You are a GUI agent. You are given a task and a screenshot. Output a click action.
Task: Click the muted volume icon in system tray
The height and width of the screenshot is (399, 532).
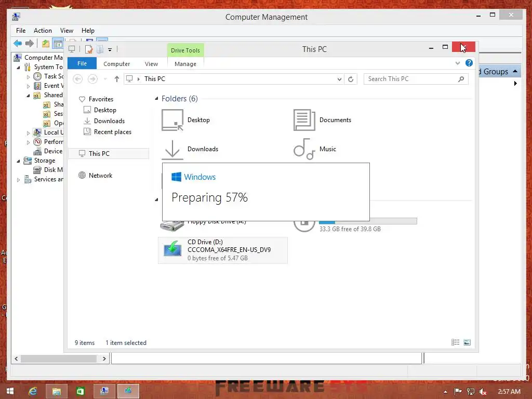[483, 392]
